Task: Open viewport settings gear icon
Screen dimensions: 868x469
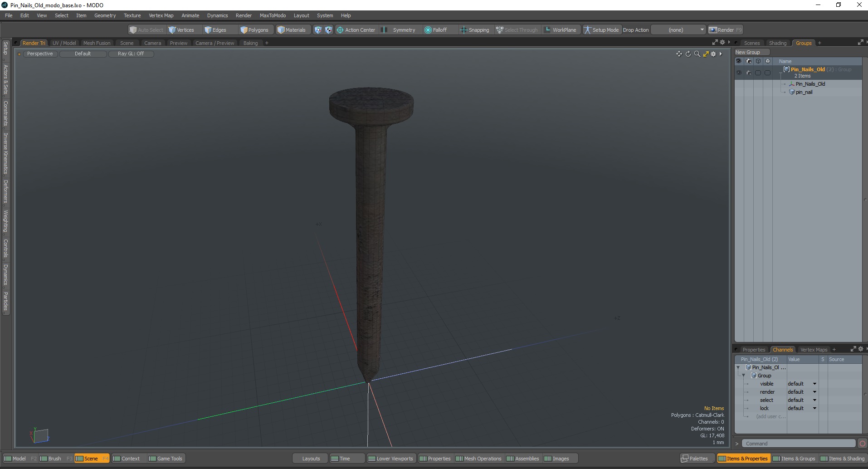Action: click(x=713, y=54)
